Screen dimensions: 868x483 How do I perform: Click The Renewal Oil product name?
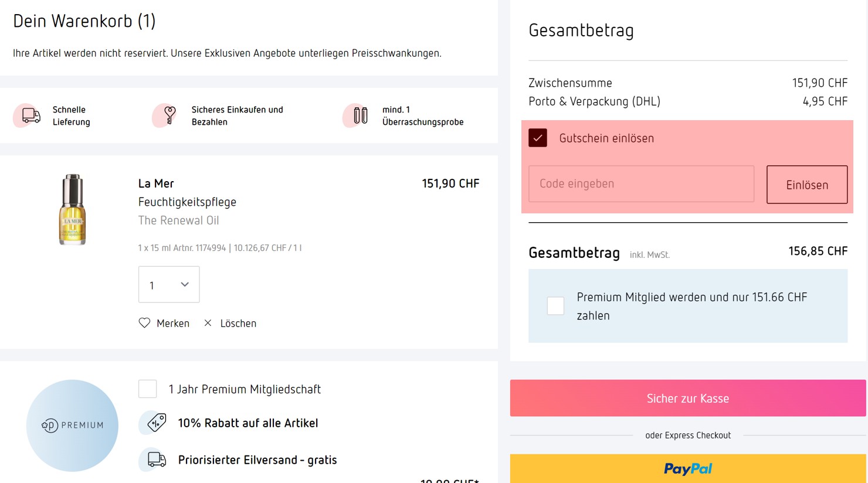[x=178, y=220]
